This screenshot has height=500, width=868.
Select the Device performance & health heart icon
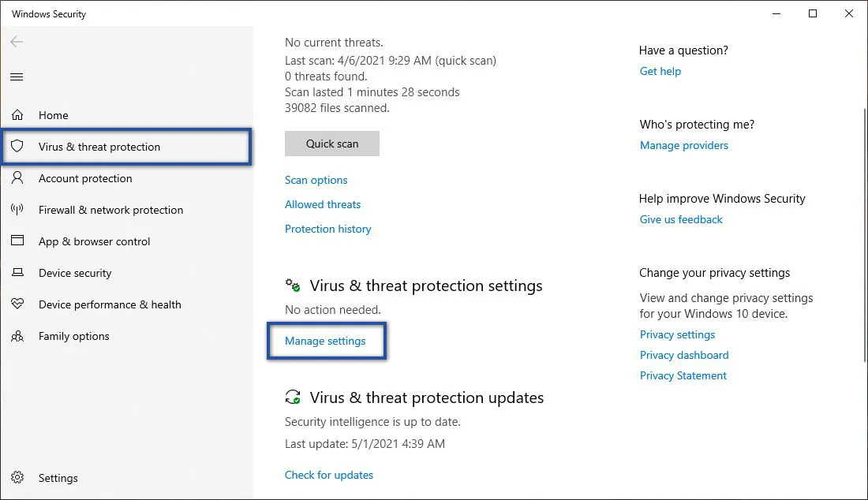pos(17,304)
